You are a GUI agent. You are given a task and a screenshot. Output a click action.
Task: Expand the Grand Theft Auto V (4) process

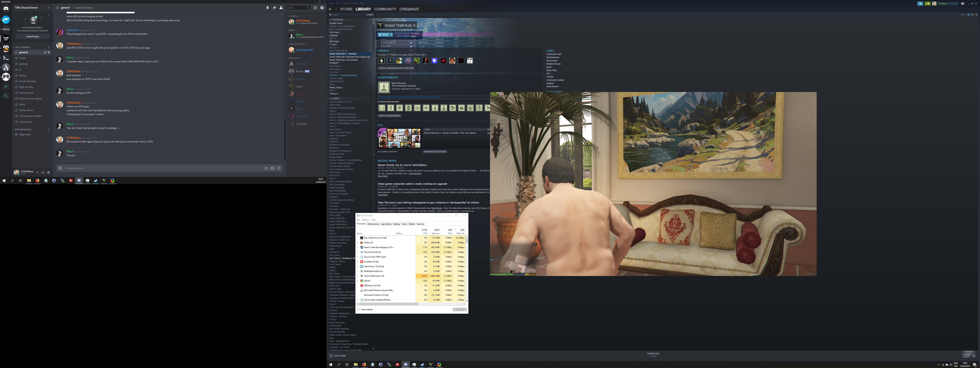coord(358,276)
